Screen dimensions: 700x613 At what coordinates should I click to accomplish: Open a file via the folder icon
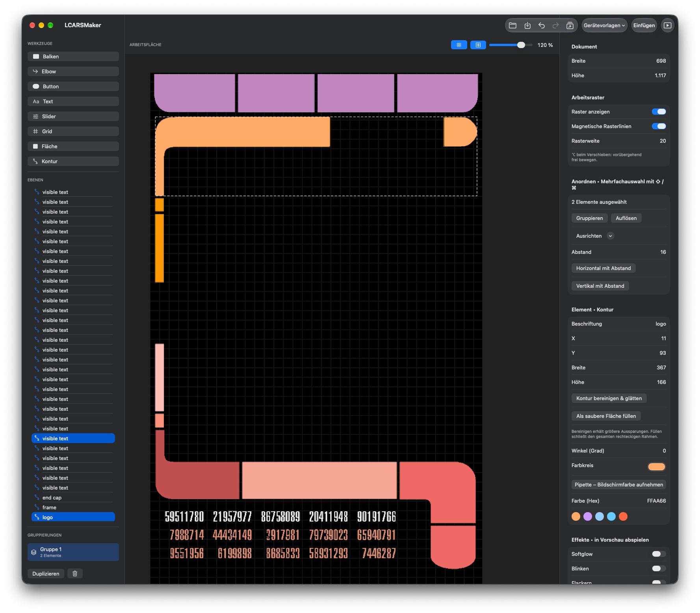pos(512,26)
